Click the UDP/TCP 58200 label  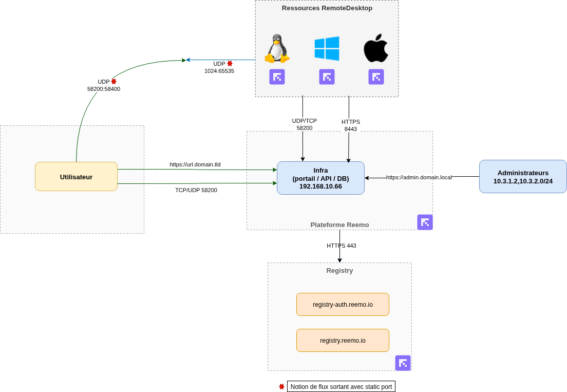[305, 124]
